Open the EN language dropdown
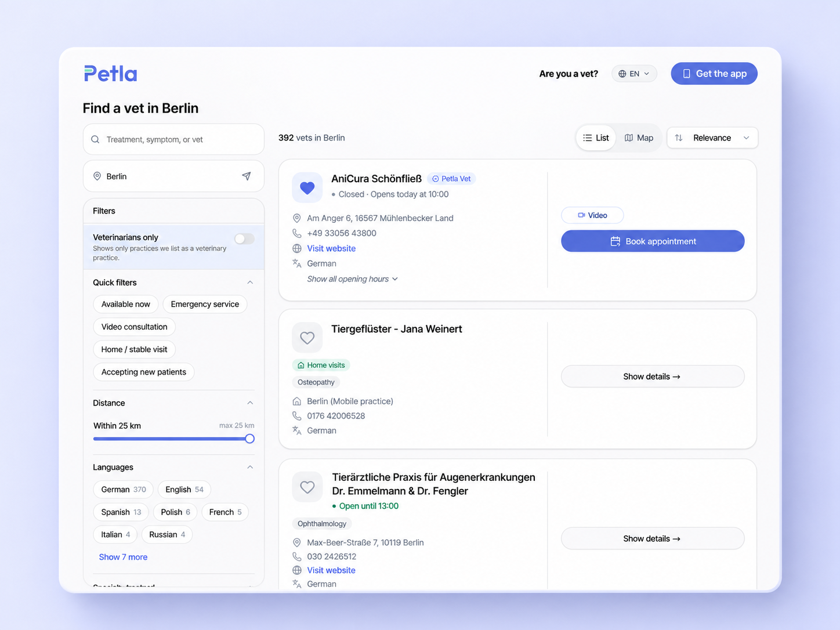The image size is (840, 630). pyautogui.click(x=634, y=74)
